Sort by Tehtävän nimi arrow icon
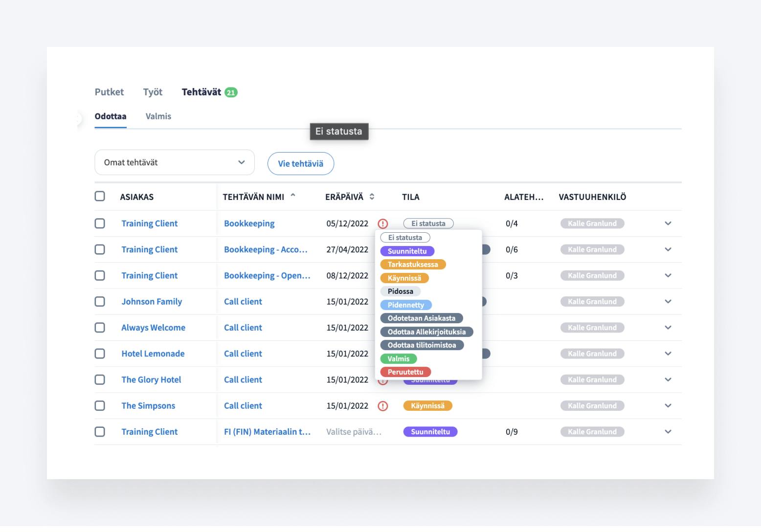761x532 pixels. (x=293, y=196)
